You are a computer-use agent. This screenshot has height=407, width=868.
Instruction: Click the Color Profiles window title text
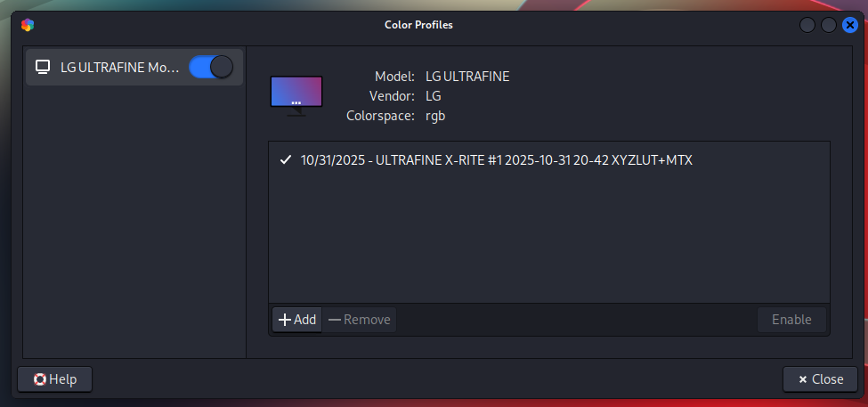418,25
